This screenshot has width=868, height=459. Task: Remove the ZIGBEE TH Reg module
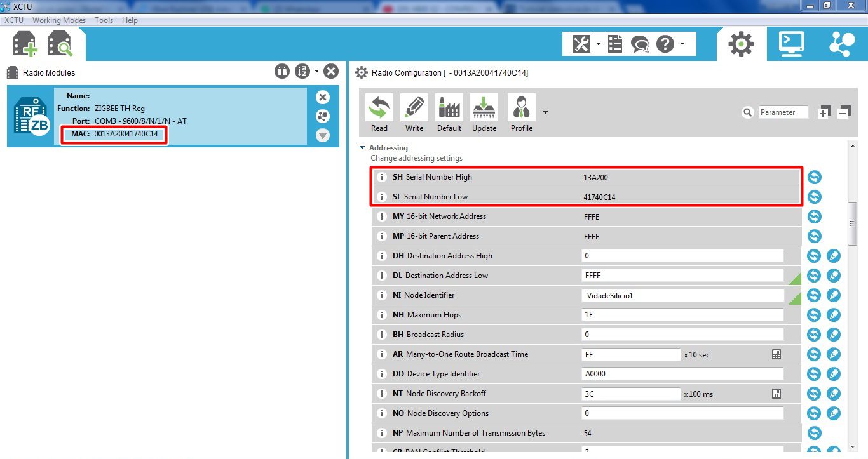tap(323, 97)
